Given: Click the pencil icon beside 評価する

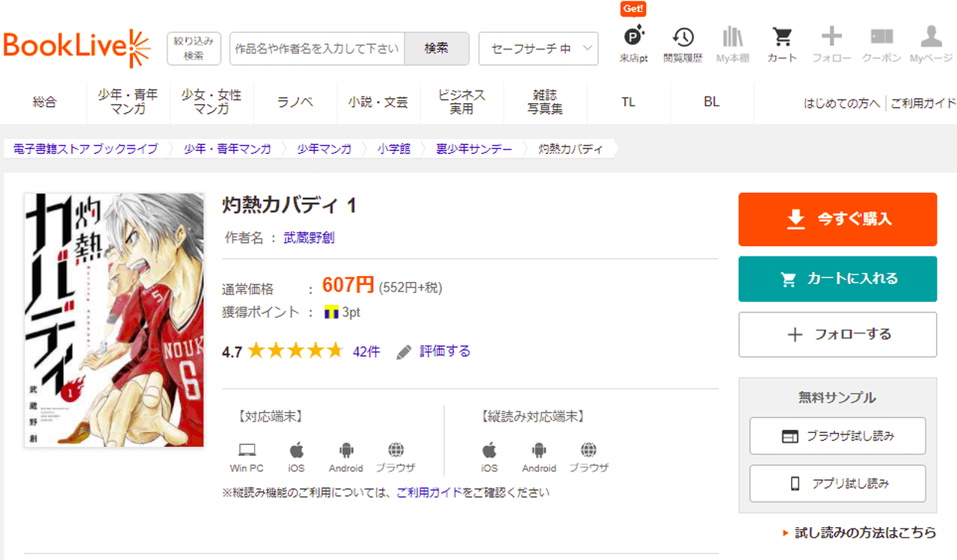Looking at the screenshot, I should coord(404,351).
